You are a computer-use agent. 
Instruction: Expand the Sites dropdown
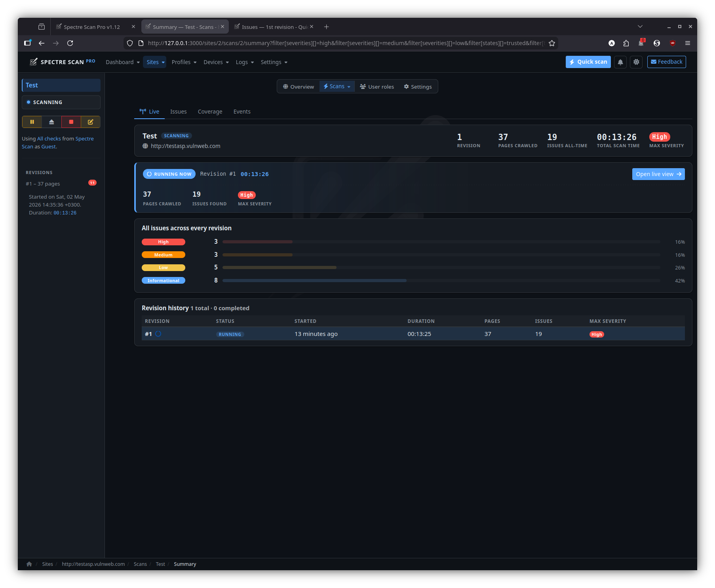point(155,62)
